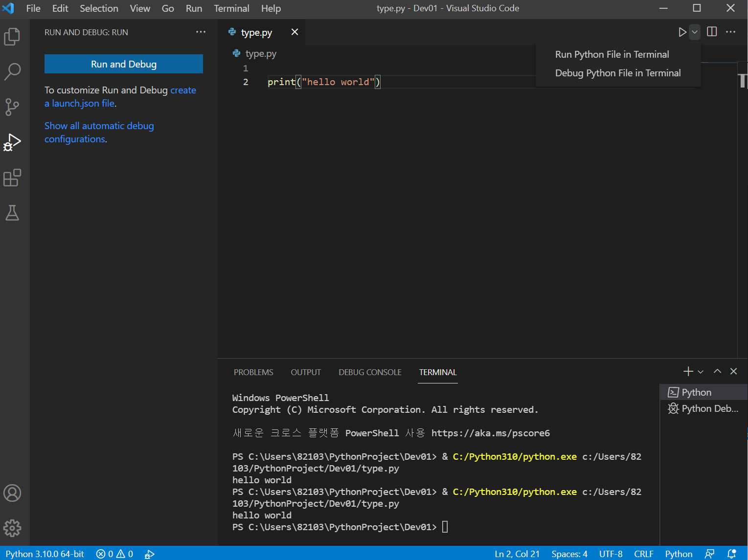Image resolution: width=748 pixels, height=560 pixels.
Task: Open the File menu
Action: coord(33,8)
